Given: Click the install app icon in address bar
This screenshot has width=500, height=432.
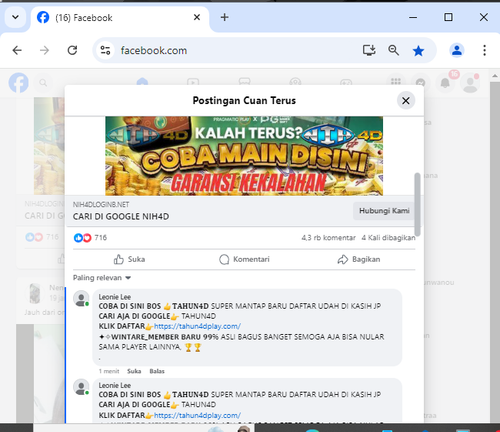Looking at the screenshot, I should coord(369,50).
